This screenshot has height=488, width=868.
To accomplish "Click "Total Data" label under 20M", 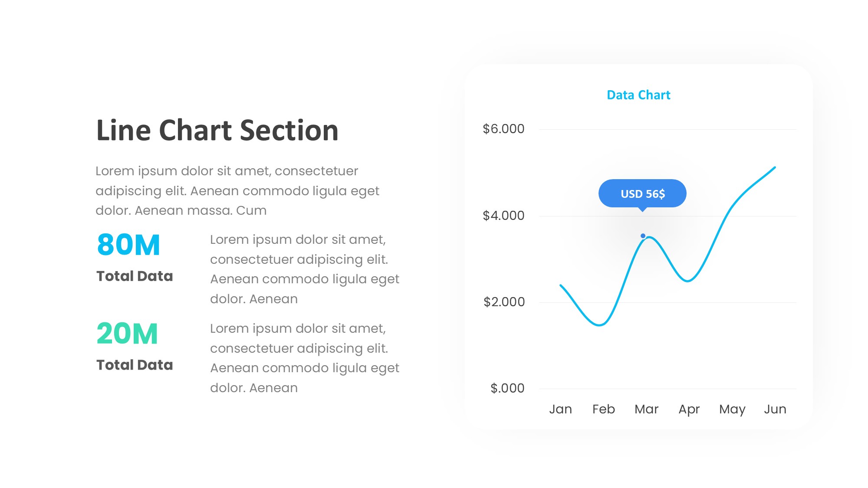I will click(x=135, y=365).
